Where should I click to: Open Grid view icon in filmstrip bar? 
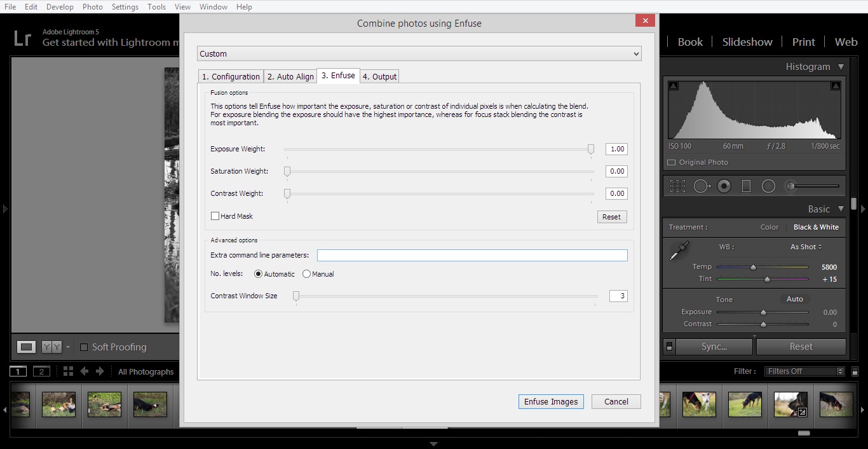click(68, 371)
